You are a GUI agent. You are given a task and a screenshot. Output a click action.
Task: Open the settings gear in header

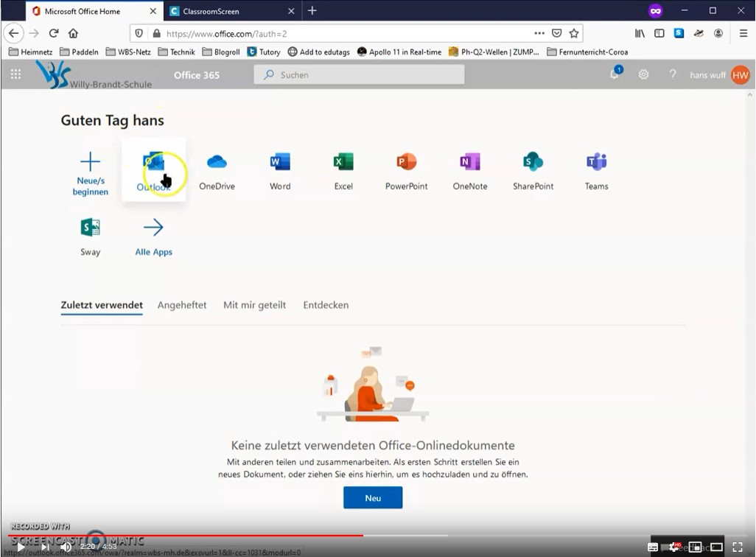[643, 74]
